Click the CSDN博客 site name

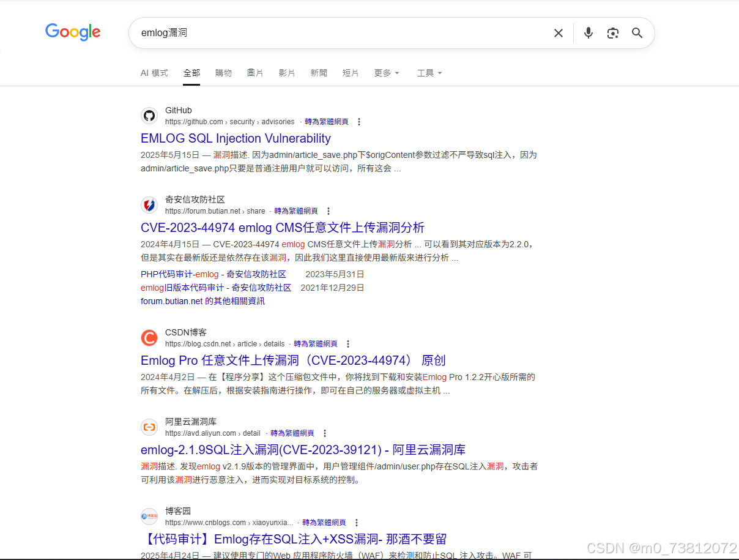click(x=186, y=332)
